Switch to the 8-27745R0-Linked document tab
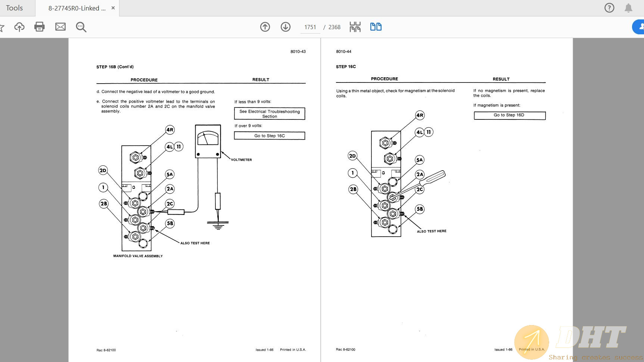Viewport: 644px width, 362px height. tap(77, 8)
